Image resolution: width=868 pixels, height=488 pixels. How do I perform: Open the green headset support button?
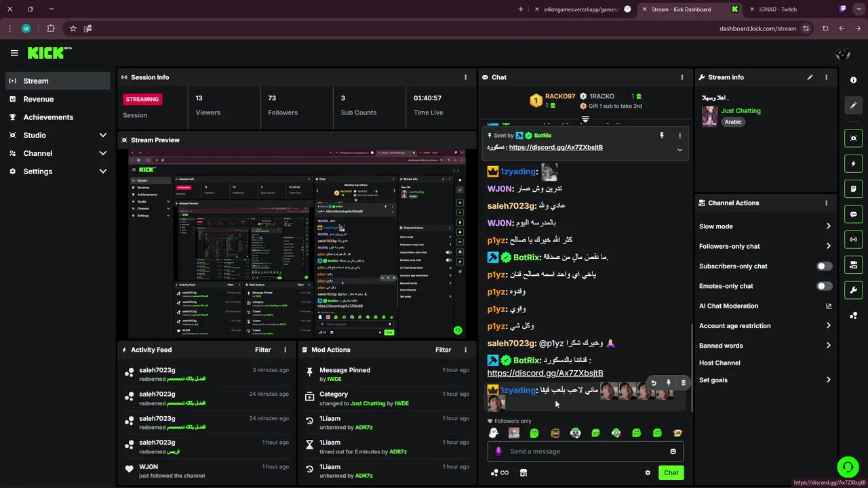pos(848,467)
